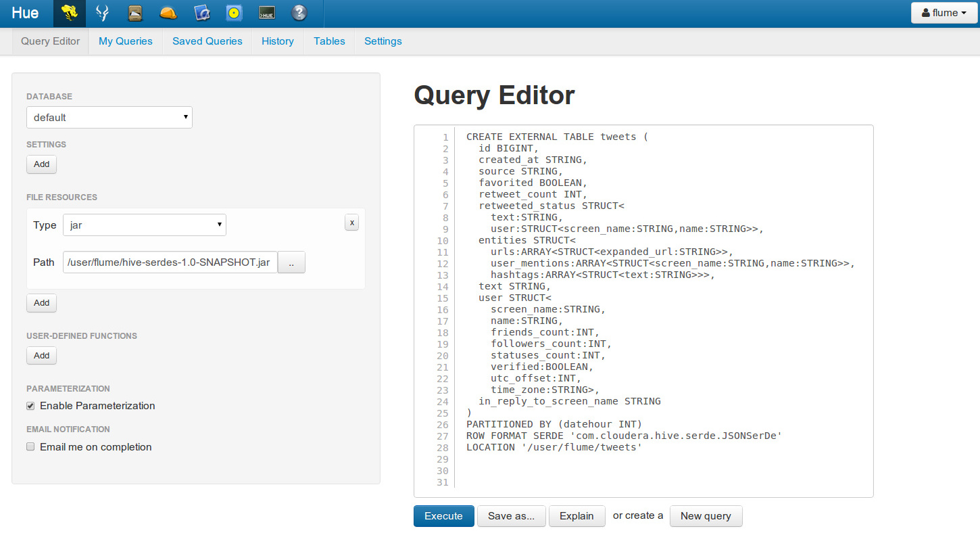Click line "LOCATION '/user/flume/tweets'"

(x=554, y=448)
